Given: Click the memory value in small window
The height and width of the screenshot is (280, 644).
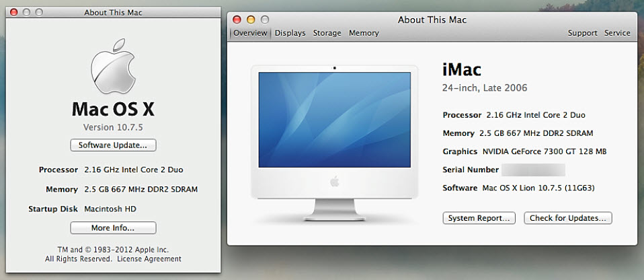Looking at the screenshot, I should point(141,189).
